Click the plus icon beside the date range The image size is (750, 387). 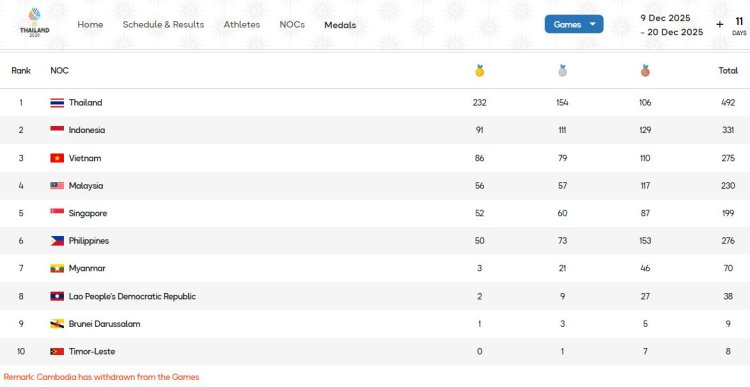tap(719, 24)
